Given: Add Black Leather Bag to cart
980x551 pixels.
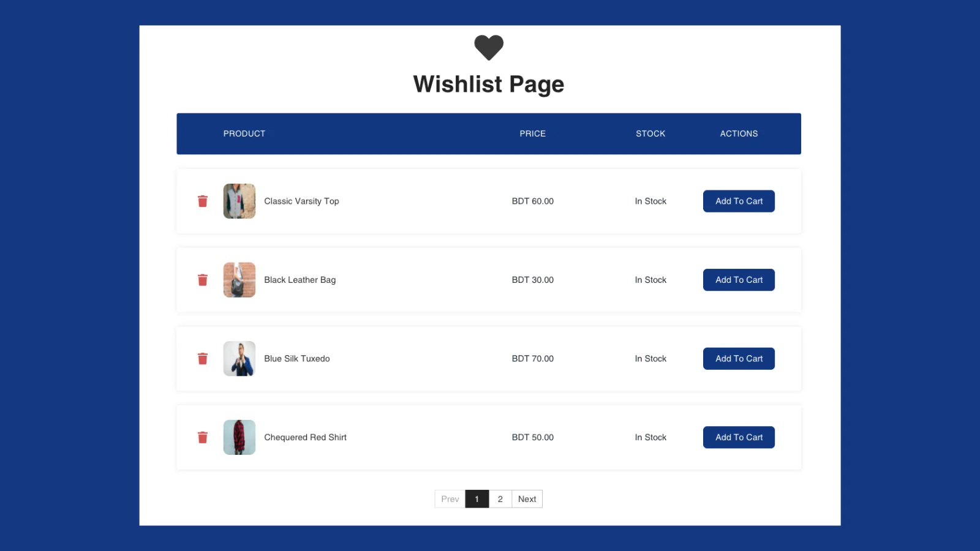Looking at the screenshot, I should pyautogui.click(x=739, y=280).
